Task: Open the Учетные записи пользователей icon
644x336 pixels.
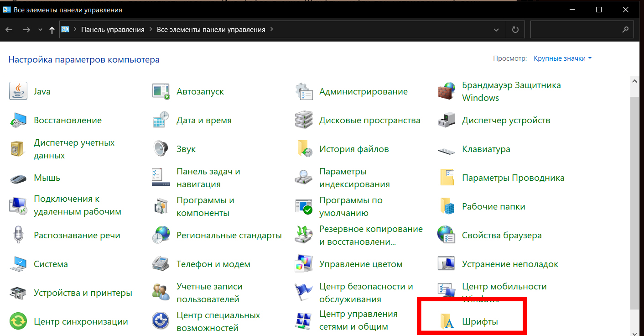Action: pos(161,293)
